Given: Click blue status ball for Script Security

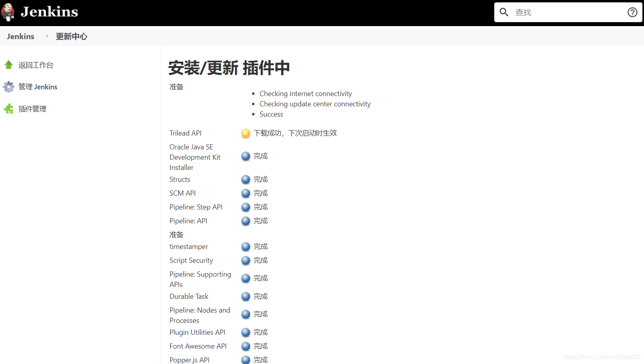Looking at the screenshot, I should pyautogui.click(x=246, y=261).
